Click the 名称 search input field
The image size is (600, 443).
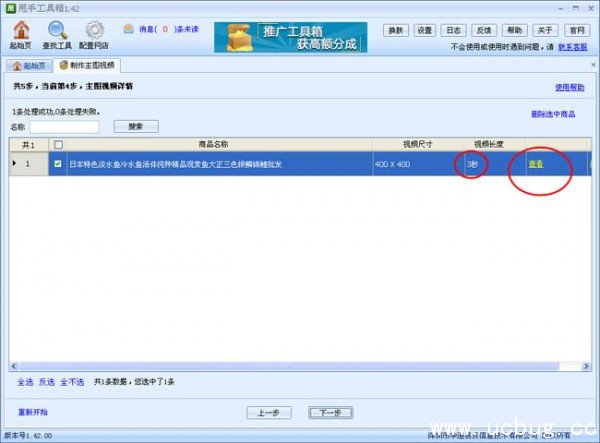pos(64,127)
